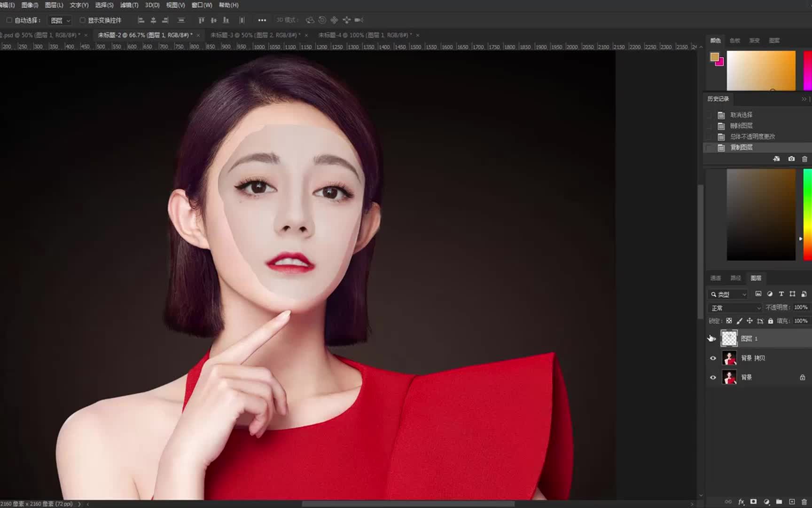
Task: Toggle the adjustment layer filter icon
Action: [x=770, y=294]
